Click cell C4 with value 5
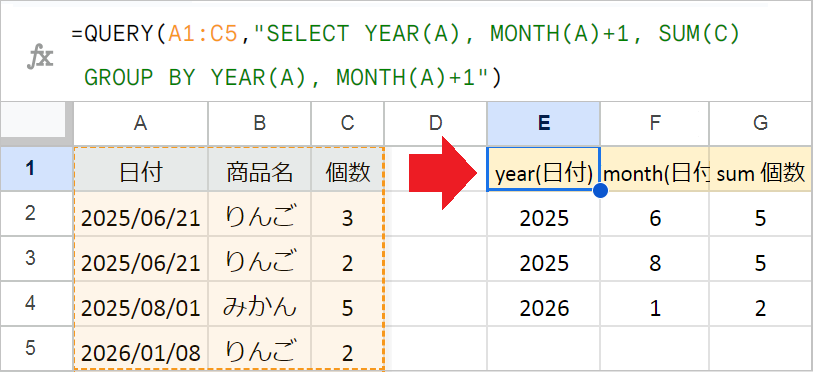This screenshot has height=372, width=813. pyautogui.click(x=347, y=304)
